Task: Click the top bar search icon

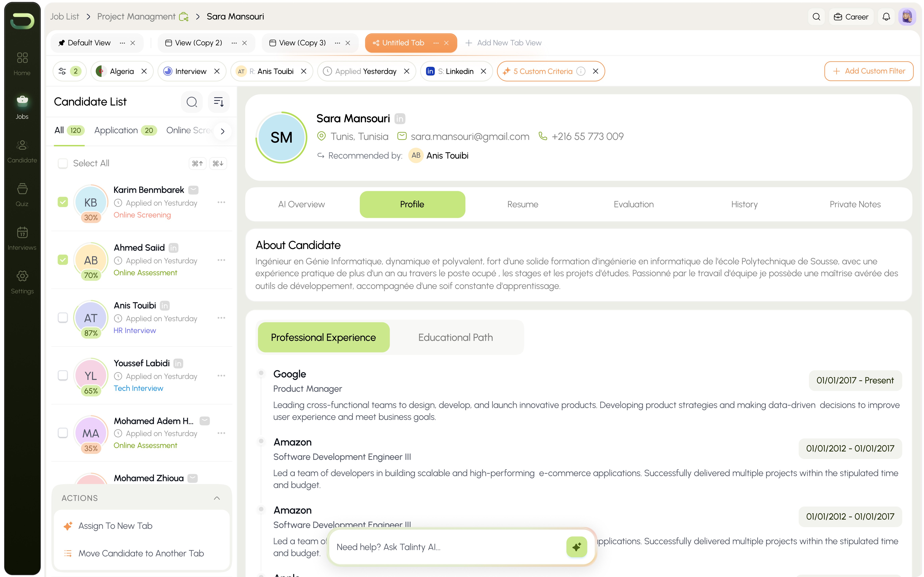Action: point(816,17)
